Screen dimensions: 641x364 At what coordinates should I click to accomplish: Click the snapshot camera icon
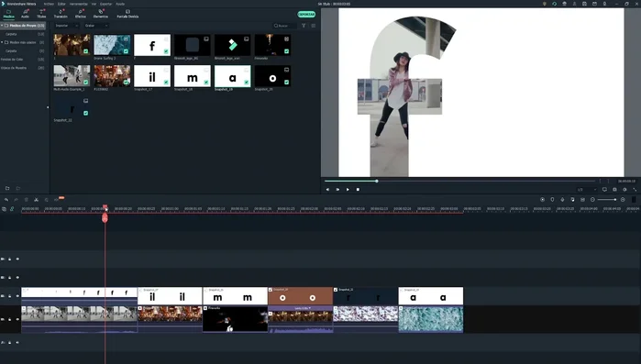click(614, 190)
